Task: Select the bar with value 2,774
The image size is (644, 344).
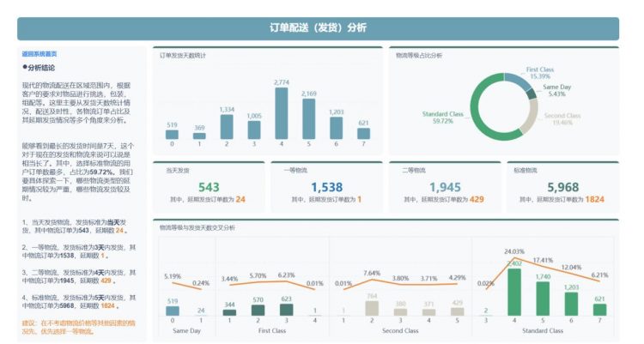Action: pos(282,113)
